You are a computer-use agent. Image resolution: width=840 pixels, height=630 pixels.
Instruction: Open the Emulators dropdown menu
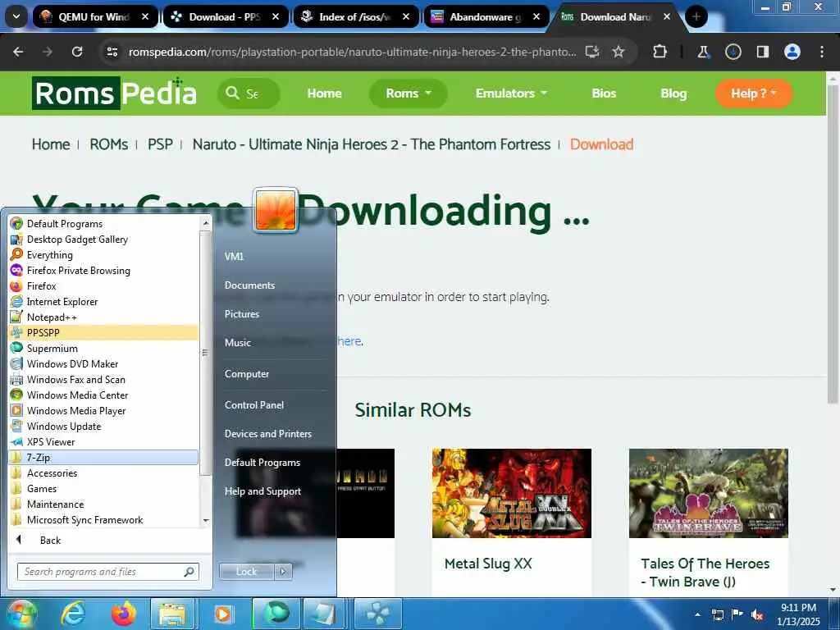(x=511, y=94)
